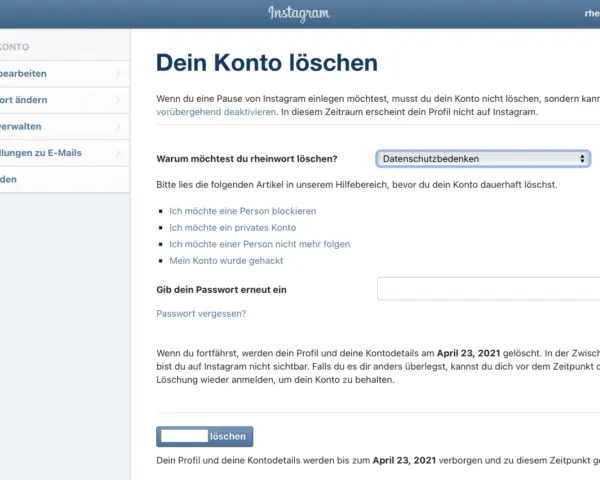
Task: Click the Instagram logo in header
Action: click(299, 14)
